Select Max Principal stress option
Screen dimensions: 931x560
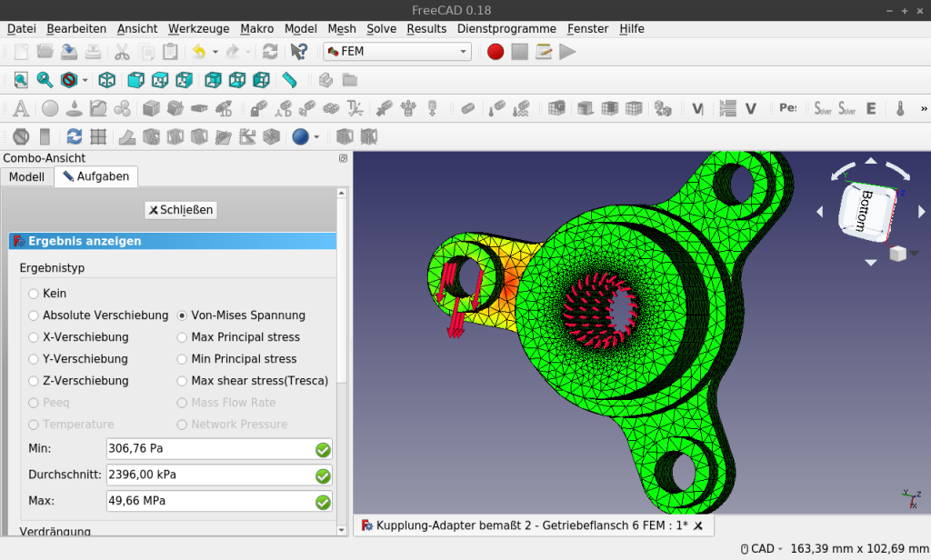(x=183, y=337)
